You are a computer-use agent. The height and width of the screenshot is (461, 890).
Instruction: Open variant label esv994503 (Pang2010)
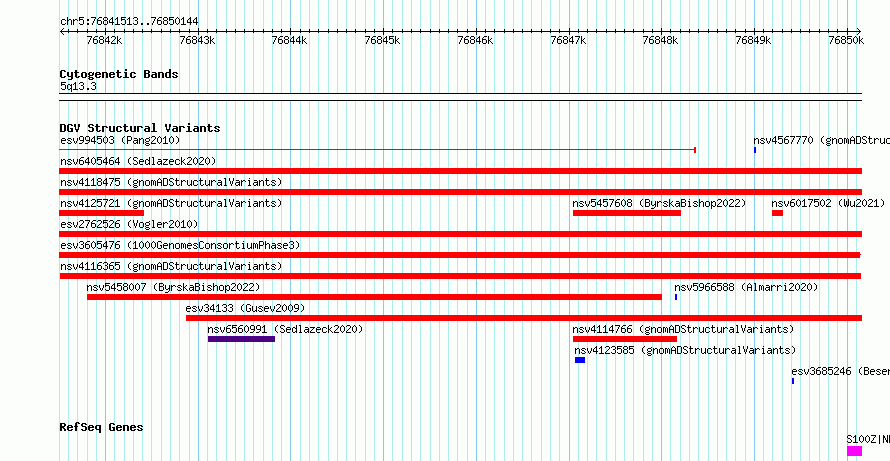tap(120, 140)
